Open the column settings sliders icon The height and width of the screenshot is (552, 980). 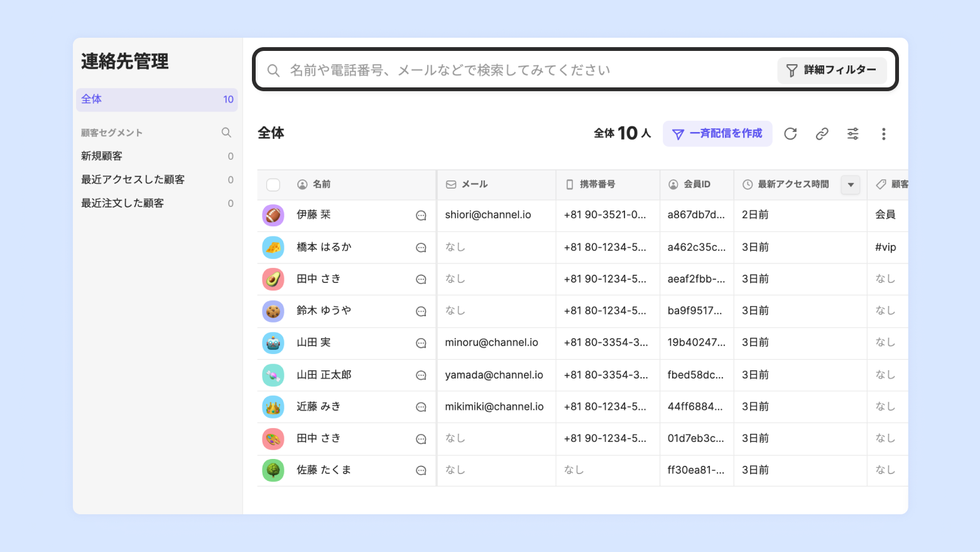[x=852, y=134]
